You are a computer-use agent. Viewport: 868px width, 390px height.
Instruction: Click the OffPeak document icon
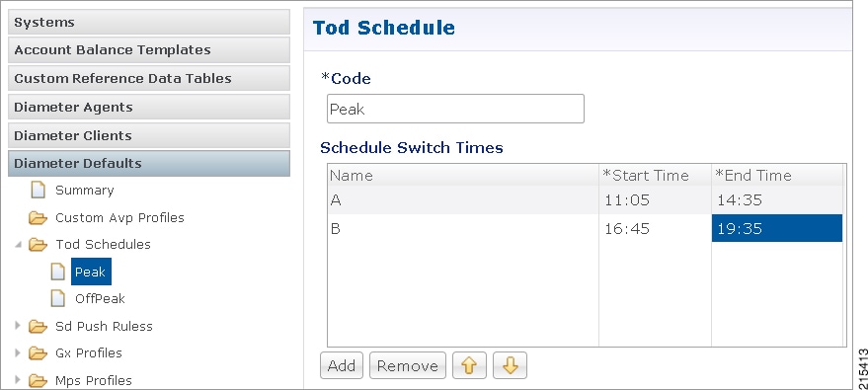point(58,299)
